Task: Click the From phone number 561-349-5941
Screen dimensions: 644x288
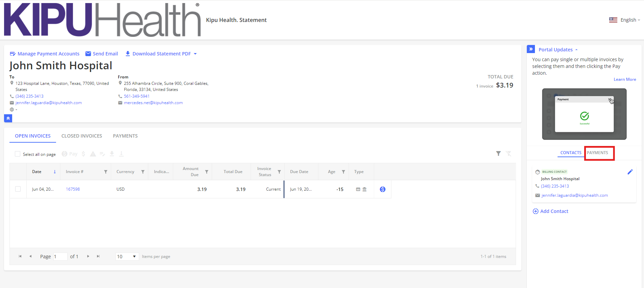Action: point(136,96)
